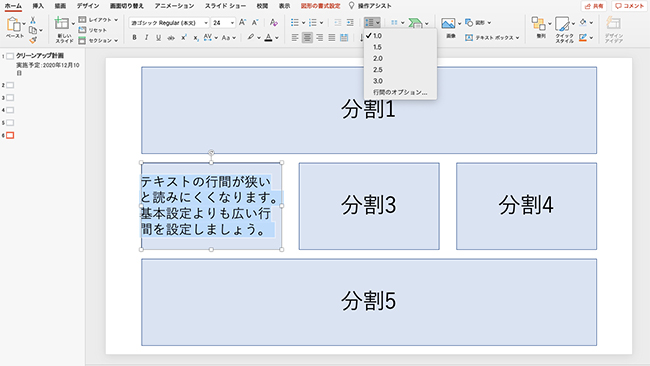Click the increase indent icon
The image size is (650, 366).
350,22
